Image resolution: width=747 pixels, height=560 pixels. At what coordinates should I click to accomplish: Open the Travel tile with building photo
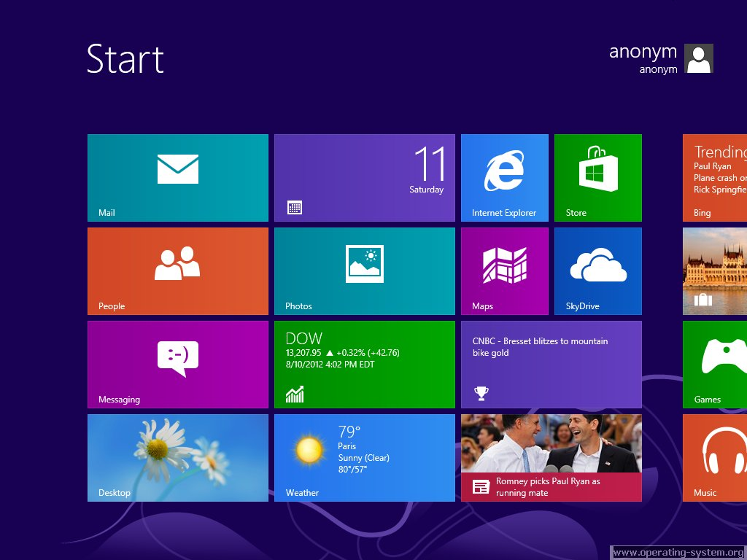[715, 271]
